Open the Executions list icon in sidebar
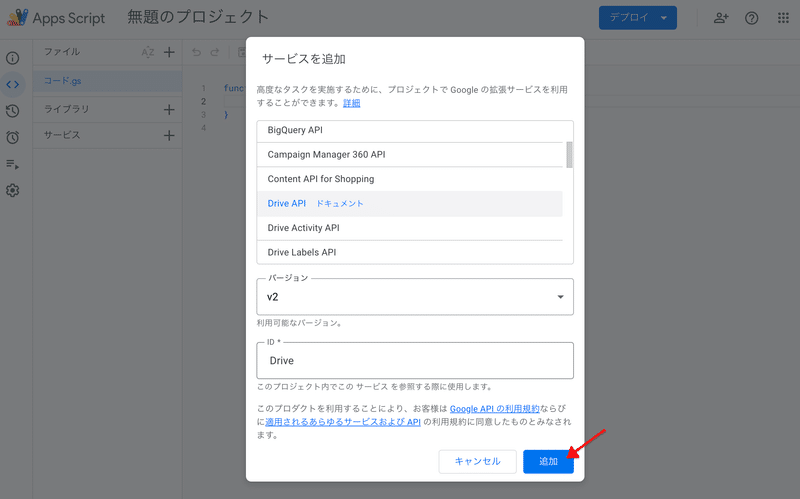Viewport: 800px width, 499px height. (x=13, y=164)
